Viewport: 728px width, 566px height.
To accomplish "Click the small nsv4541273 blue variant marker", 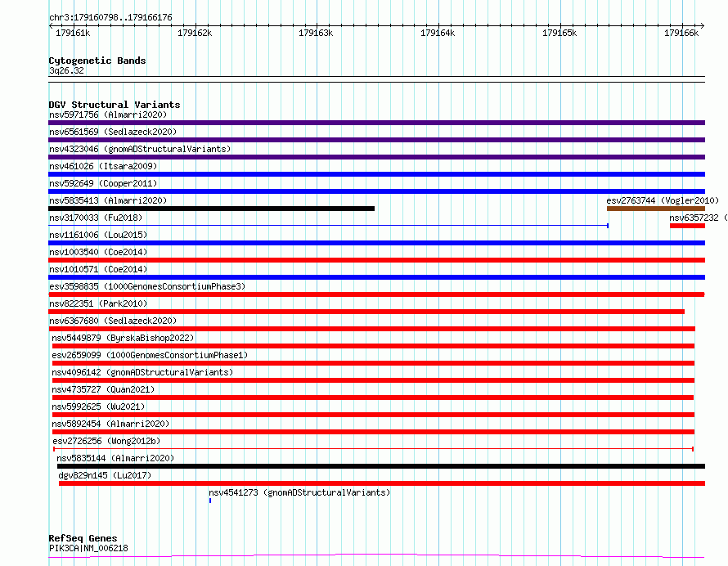I will [x=210, y=500].
